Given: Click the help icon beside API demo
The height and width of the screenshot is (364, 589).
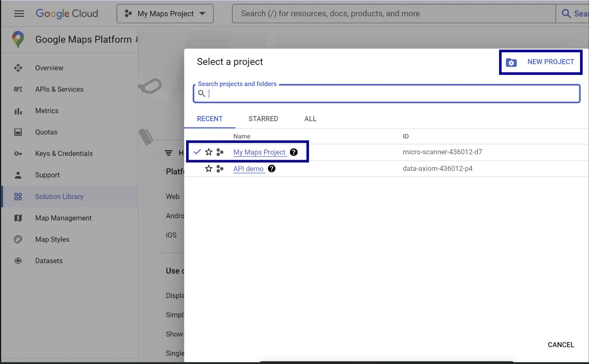Looking at the screenshot, I should point(272,169).
